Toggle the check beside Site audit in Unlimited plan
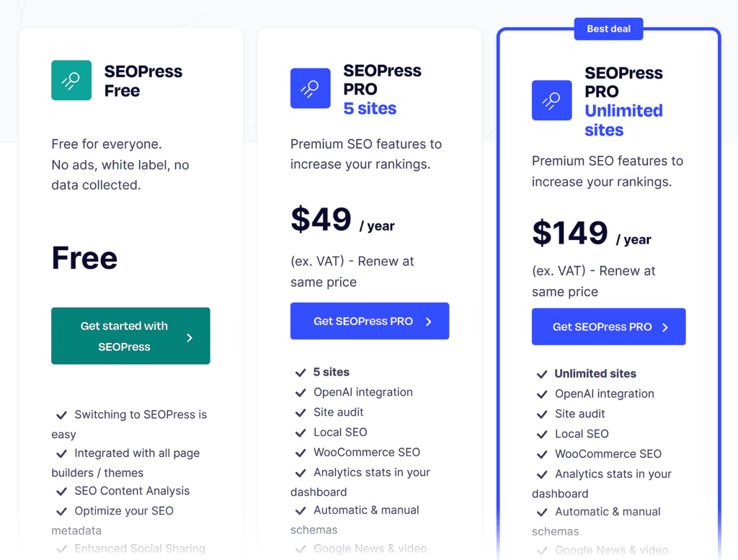Viewport: 738px width, 560px height. click(542, 414)
